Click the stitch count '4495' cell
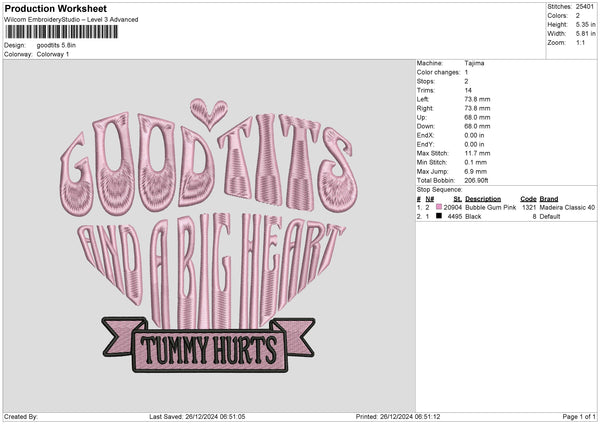The width and height of the screenshot is (600, 424). click(455, 217)
